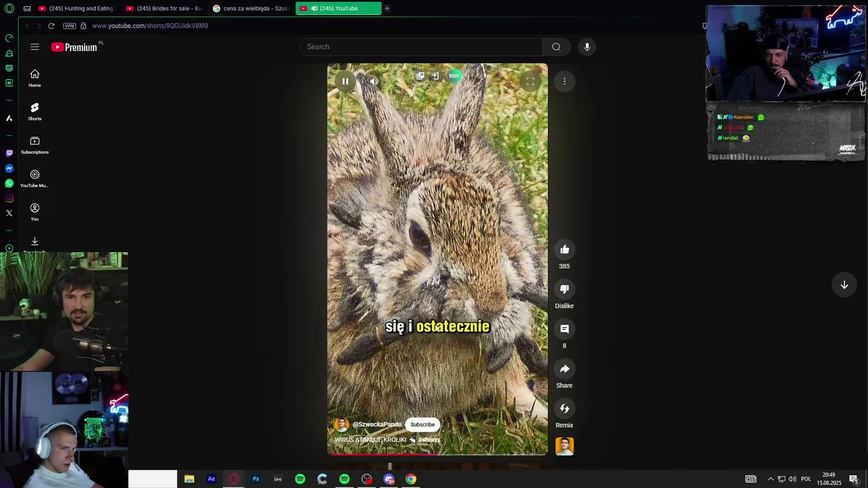
Task: Switch to Hunting and Eating tab
Action: [76, 8]
